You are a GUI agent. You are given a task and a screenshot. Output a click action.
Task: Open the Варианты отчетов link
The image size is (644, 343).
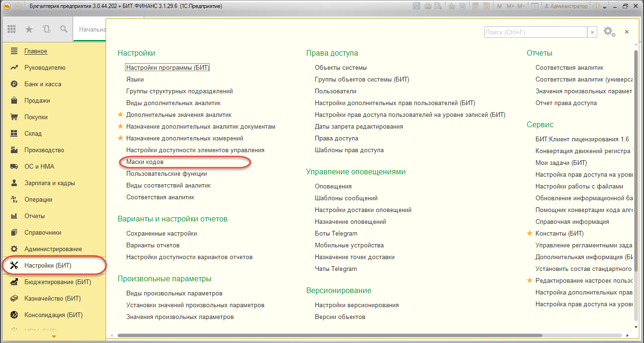[153, 245]
